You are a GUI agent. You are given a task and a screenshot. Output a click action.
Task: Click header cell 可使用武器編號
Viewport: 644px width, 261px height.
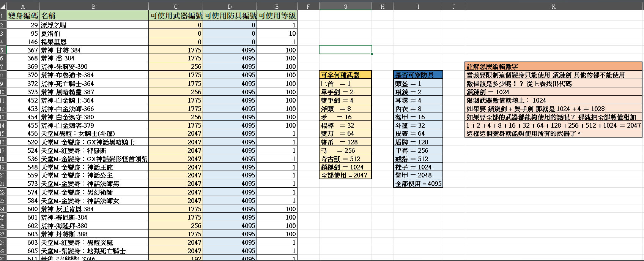(176, 16)
